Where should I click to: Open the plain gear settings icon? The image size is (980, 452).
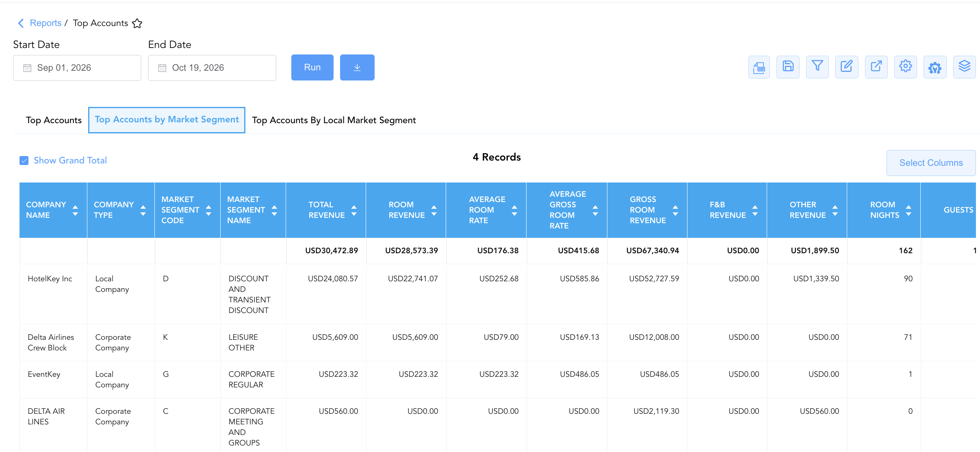[905, 67]
